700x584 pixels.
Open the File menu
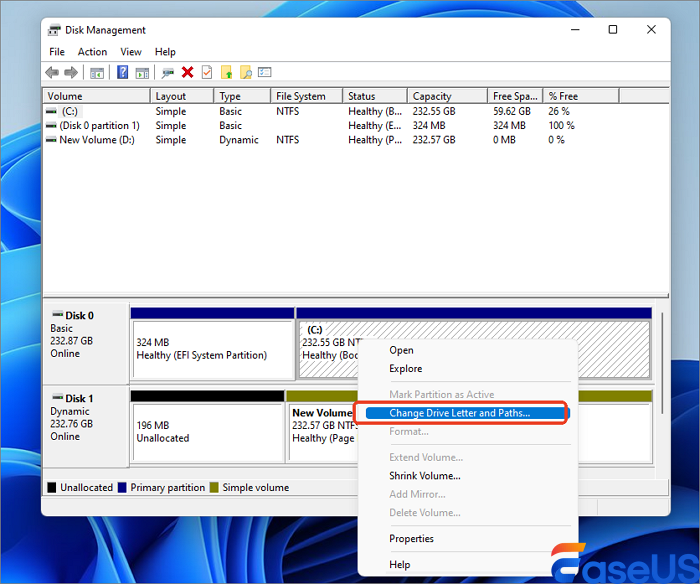click(x=57, y=52)
